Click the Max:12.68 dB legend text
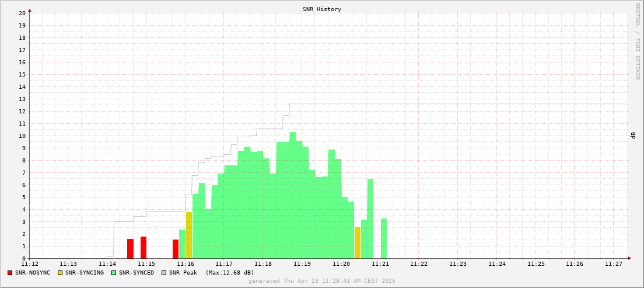644x288 pixels. click(230, 273)
